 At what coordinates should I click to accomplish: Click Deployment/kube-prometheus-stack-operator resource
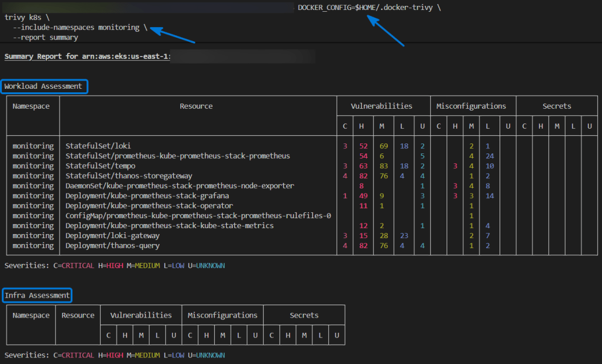(149, 206)
